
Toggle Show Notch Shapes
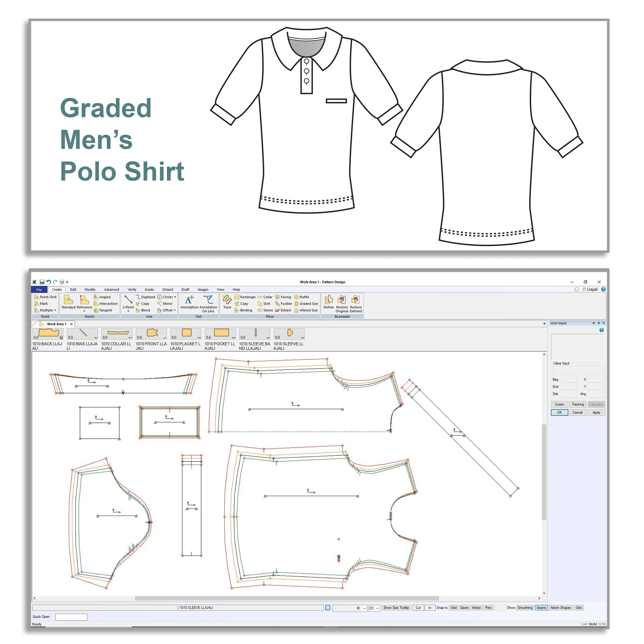click(561, 608)
